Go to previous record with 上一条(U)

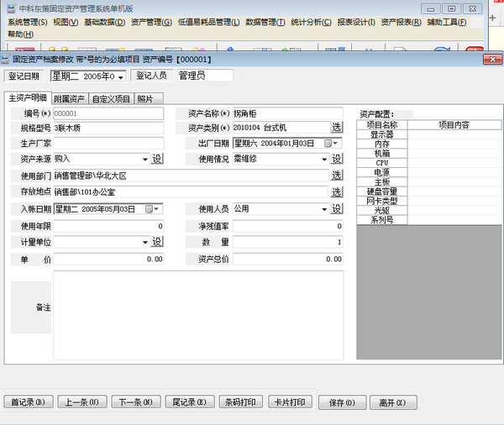(x=82, y=401)
